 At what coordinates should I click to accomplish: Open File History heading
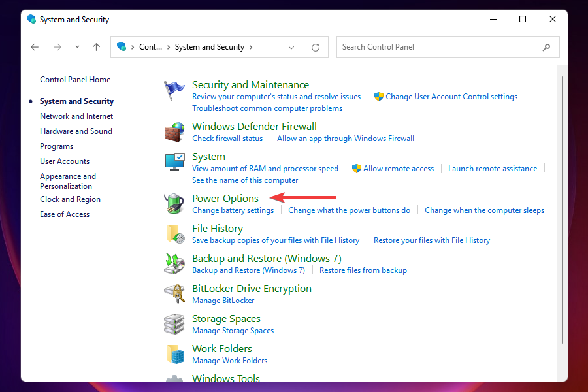click(218, 229)
